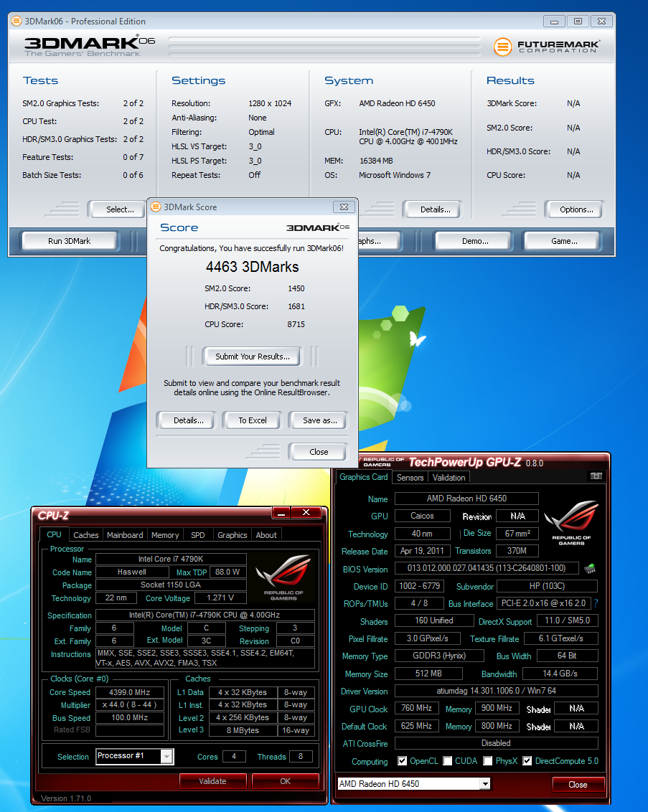This screenshot has width=648, height=812.
Task: Click the Driver Version field in GPU-Z
Action: click(x=497, y=690)
